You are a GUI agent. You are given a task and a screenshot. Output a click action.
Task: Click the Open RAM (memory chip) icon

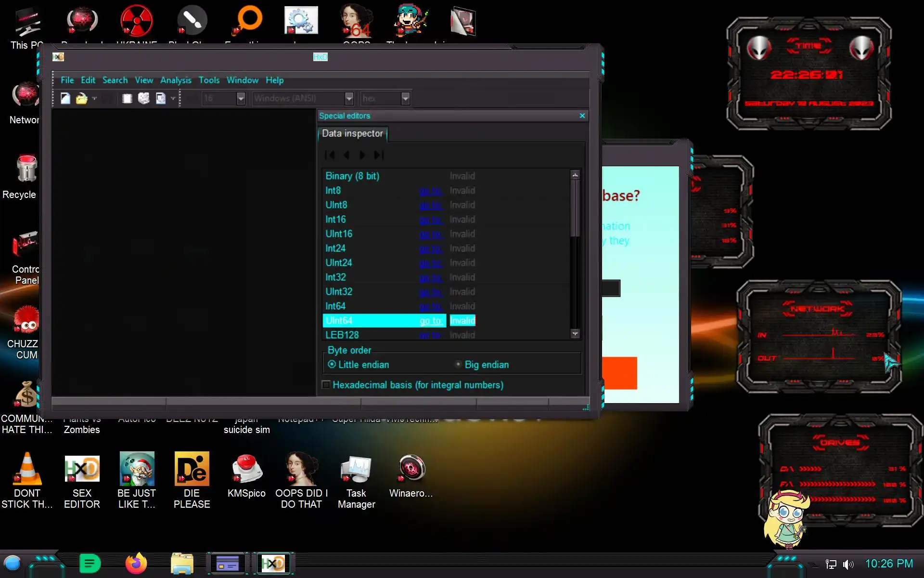(x=127, y=99)
